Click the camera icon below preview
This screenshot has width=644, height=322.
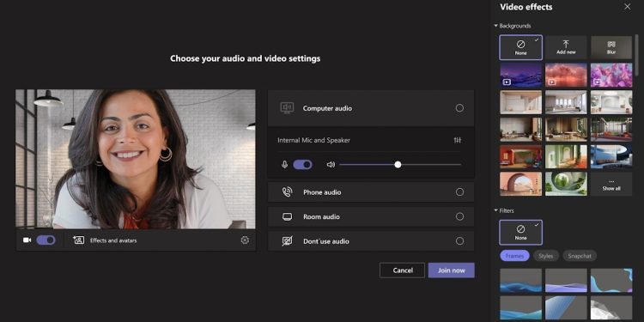27,240
